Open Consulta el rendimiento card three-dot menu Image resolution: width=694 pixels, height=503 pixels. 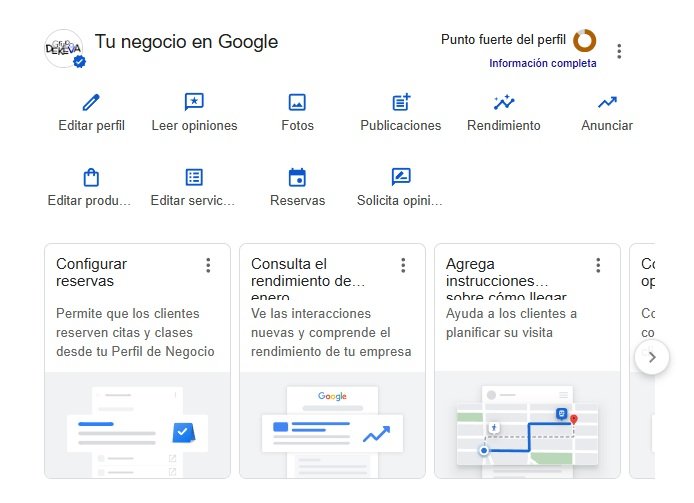403,265
